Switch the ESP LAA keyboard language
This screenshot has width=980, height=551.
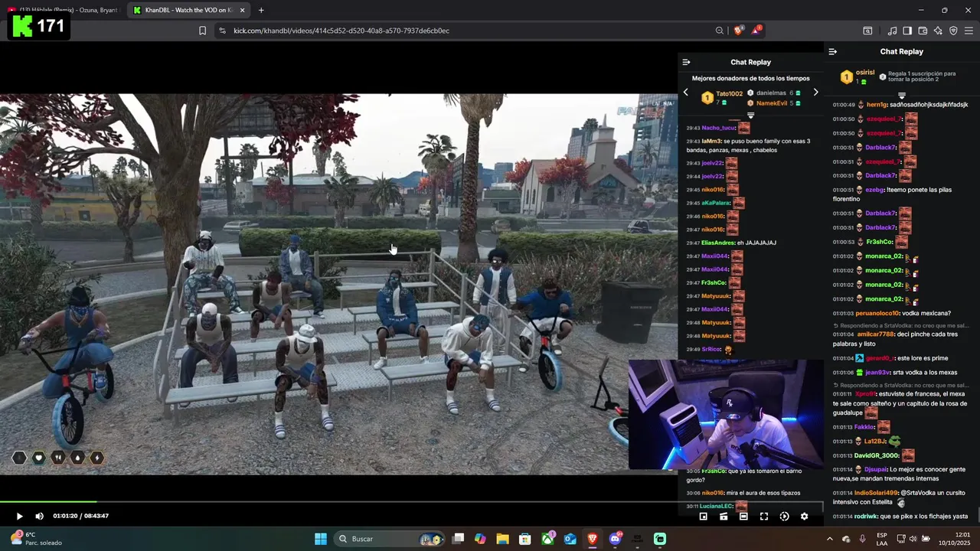[x=882, y=539]
